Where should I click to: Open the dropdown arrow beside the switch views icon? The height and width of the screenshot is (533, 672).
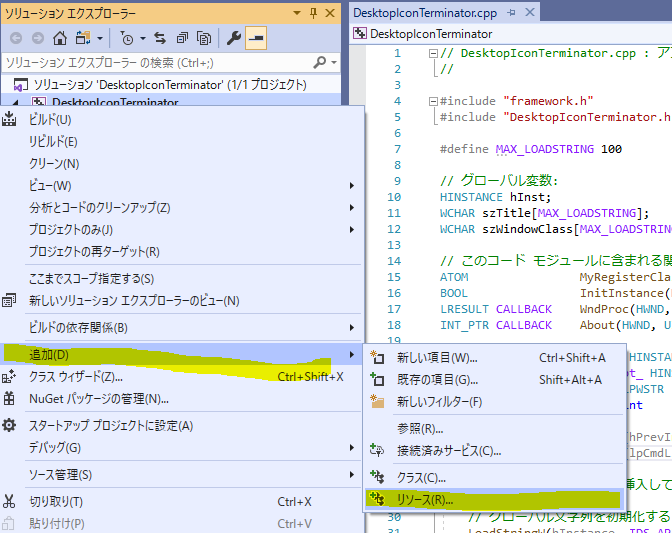100,39
